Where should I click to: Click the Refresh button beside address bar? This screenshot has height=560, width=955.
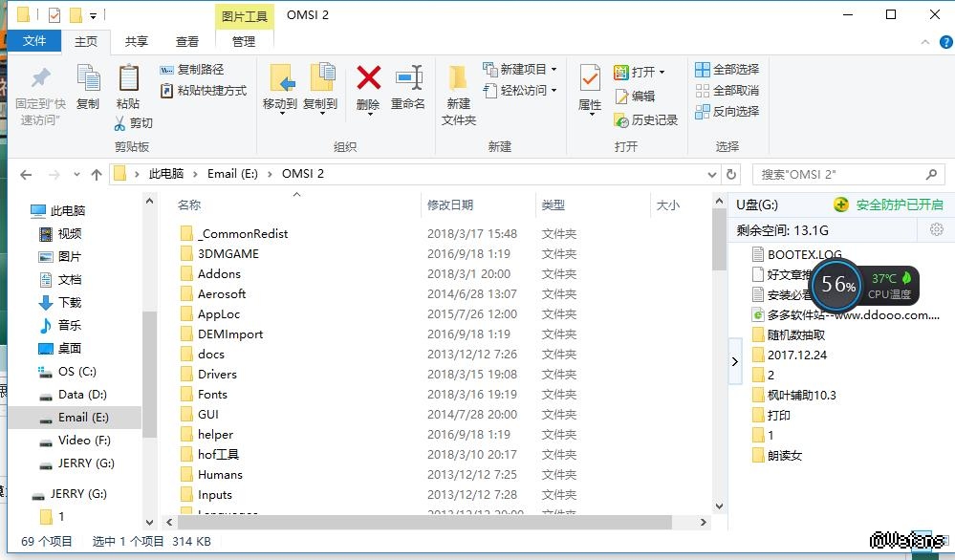click(731, 175)
